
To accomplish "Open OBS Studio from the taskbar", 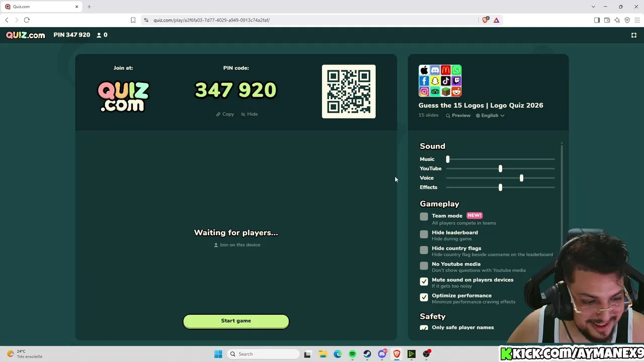I will pos(427,354).
